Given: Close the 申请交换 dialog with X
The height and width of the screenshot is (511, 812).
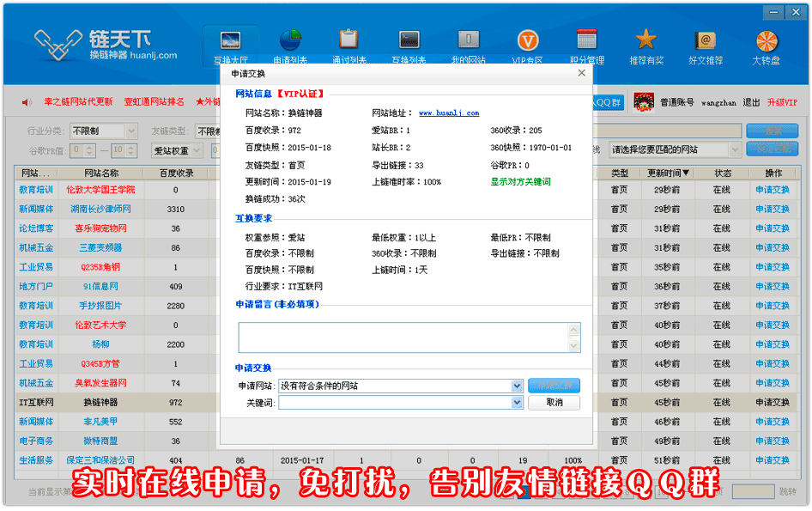Looking at the screenshot, I should click(582, 73).
